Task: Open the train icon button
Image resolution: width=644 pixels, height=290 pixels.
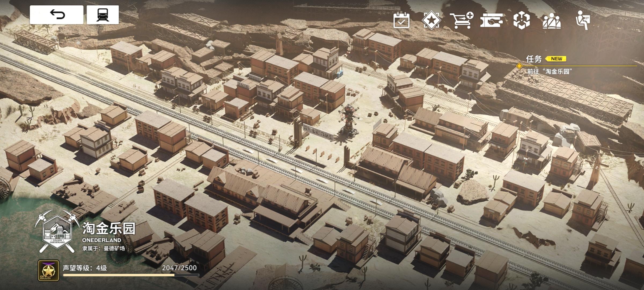Action: pos(103,15)
